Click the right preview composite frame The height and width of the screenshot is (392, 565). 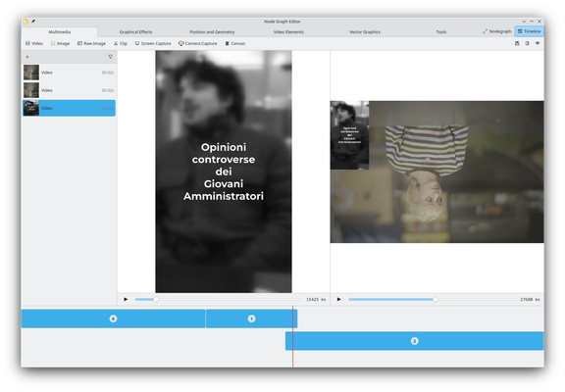click(437, 171)
